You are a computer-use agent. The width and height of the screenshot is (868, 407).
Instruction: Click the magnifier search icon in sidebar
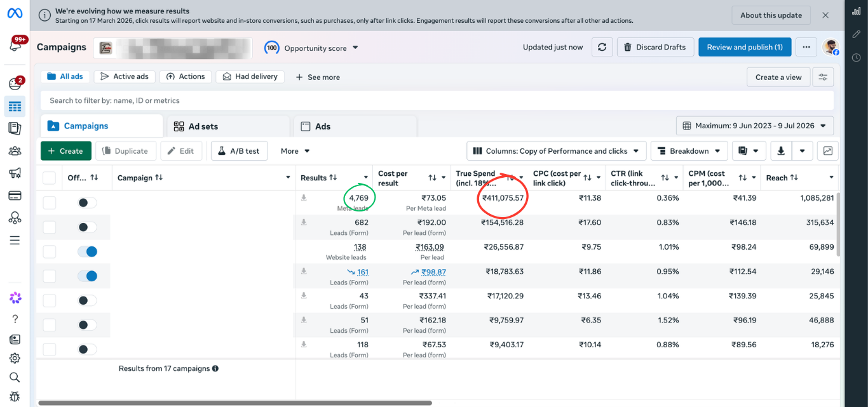click(15, 377)
